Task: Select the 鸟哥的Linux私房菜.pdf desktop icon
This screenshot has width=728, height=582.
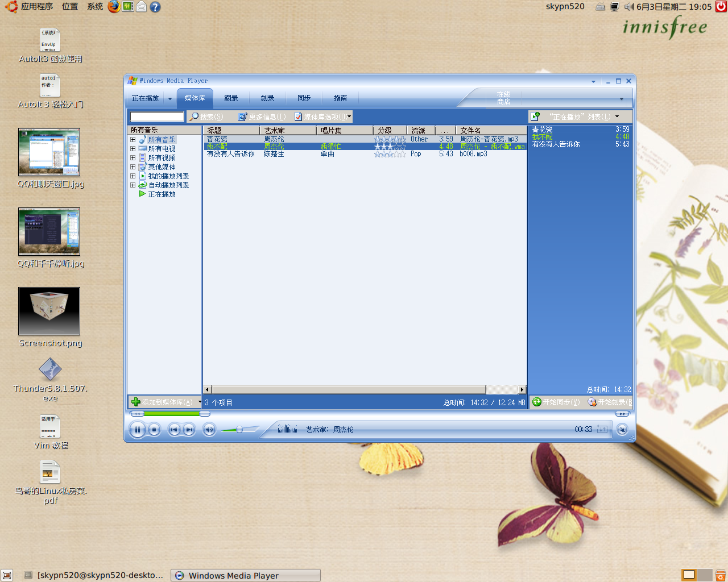Action: tap(50, 472)
